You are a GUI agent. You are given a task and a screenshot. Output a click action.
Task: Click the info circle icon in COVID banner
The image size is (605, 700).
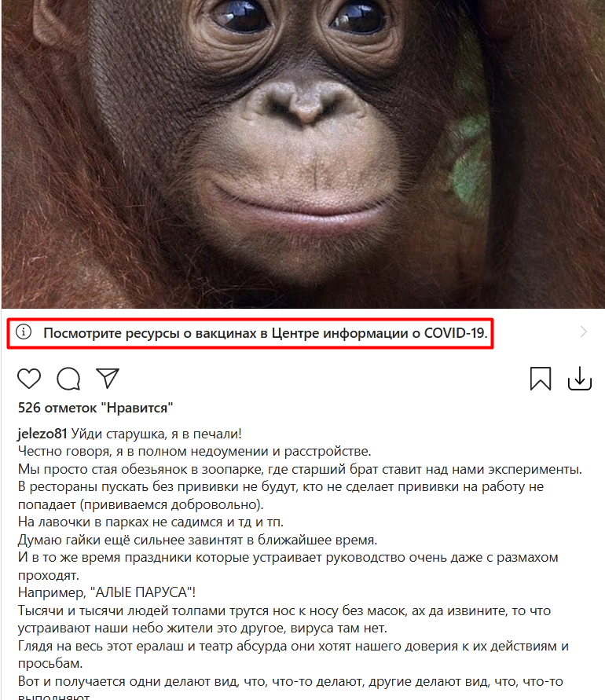(x=24, y=332)
